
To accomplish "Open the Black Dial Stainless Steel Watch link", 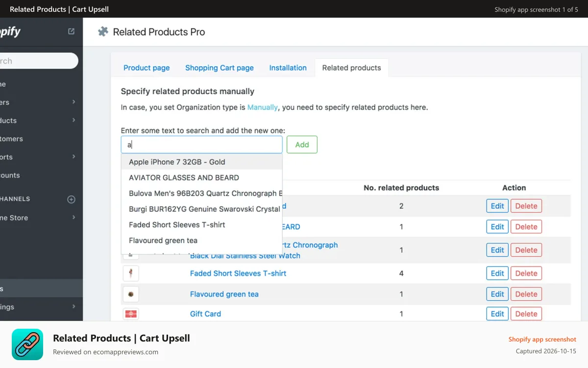I will [x=245, y=256].
